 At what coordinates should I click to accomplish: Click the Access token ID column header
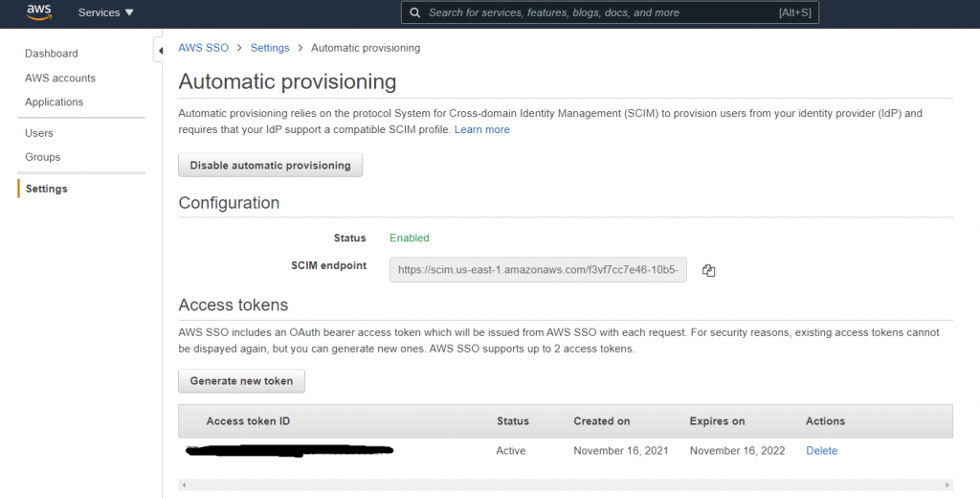click(x=248, y=421)
